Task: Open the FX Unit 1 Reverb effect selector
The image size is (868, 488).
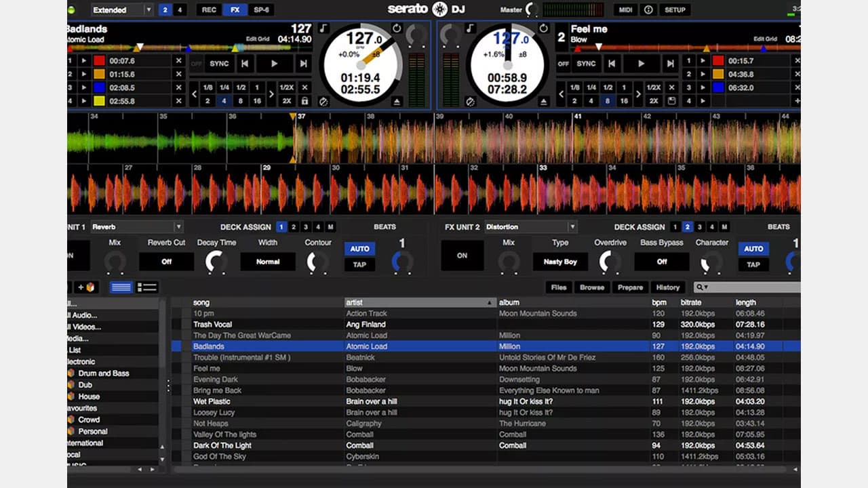Action: click(136, 226)
